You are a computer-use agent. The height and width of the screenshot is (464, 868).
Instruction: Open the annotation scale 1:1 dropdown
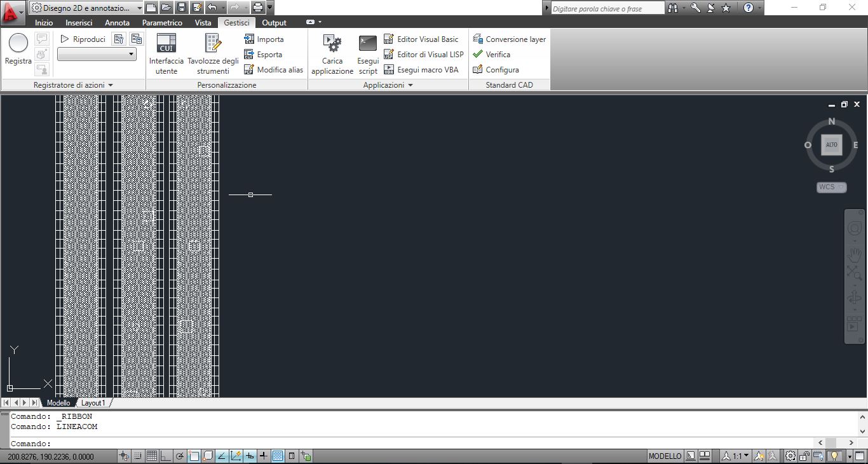[x=741, y=456]
